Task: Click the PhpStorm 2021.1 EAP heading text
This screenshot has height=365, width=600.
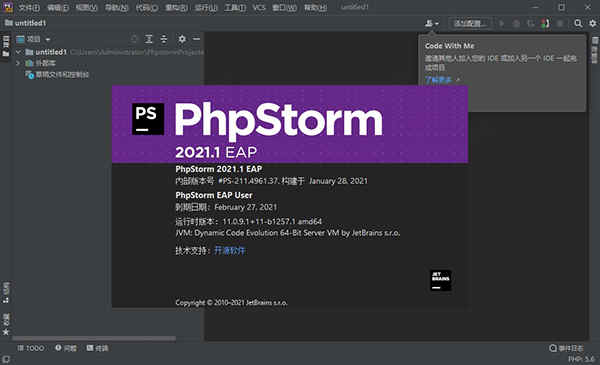Action: [x=218, y=169]
